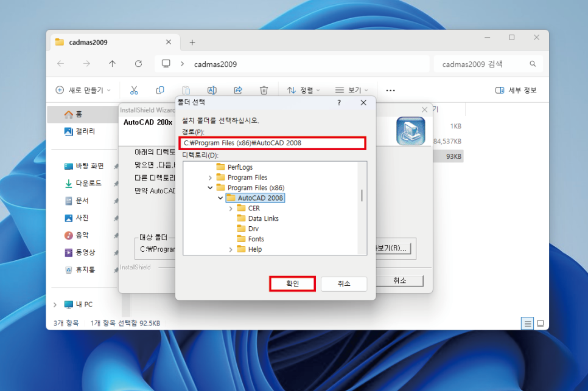This screenshot has height=391, width=588.
Task: Click the monitor icon in address bar
Action: [166, 64]
